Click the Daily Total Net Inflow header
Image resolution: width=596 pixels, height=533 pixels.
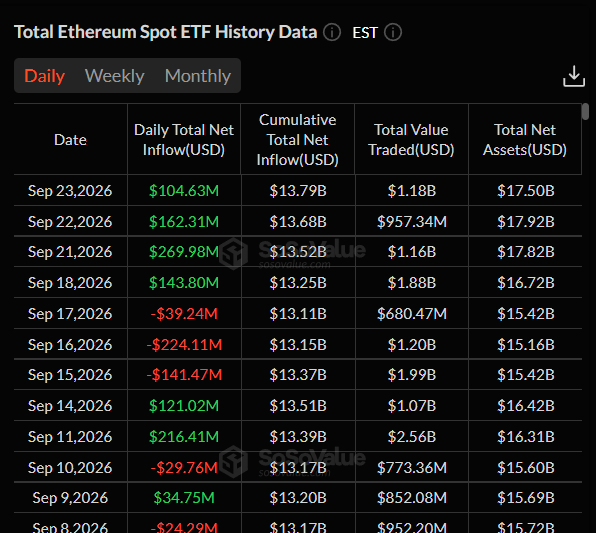(x=184, y=140)
